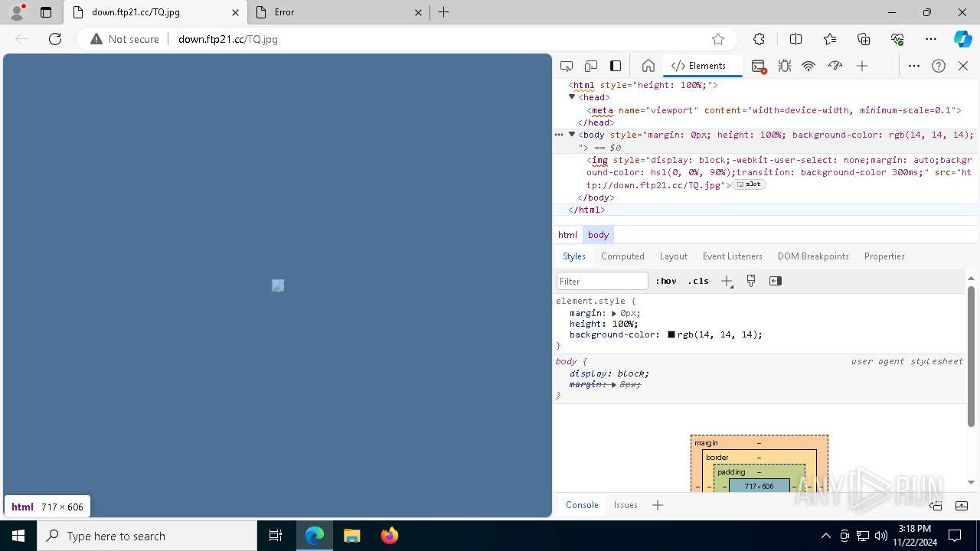Screen dimensions: 980x551
Task: Open the Performance gauge tool
Action: click(x=835, y=66)
